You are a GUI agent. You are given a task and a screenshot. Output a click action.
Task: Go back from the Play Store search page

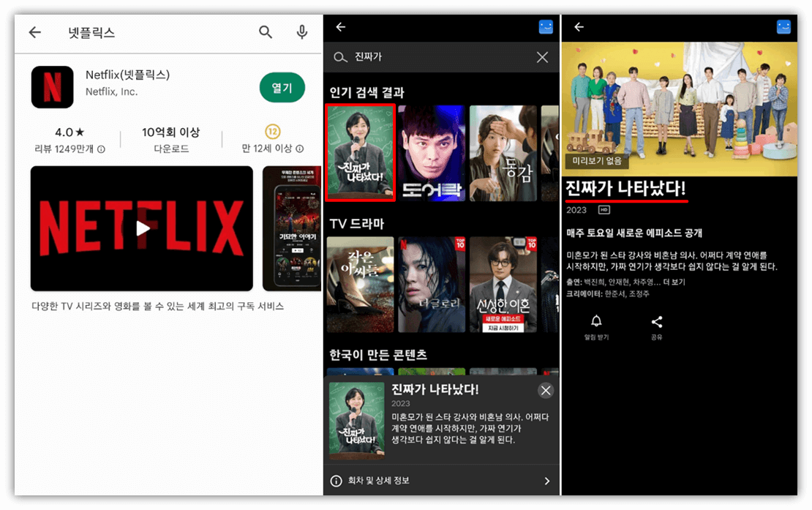coord(34,32)
